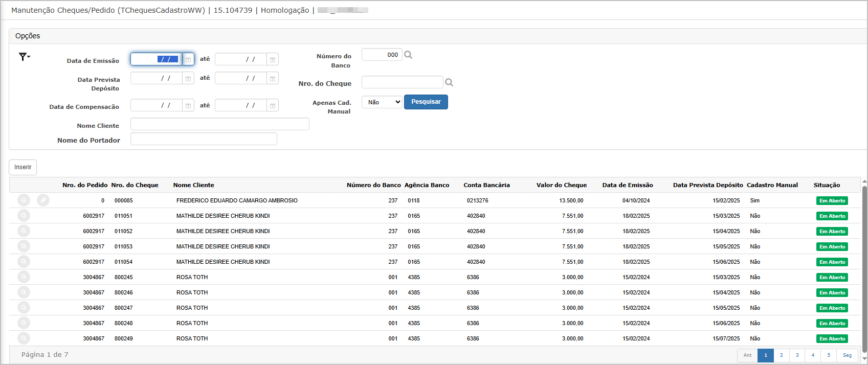Focus Data de Compensação end field
The width and height of the screenshot is (868, 365).
[241, 105]
